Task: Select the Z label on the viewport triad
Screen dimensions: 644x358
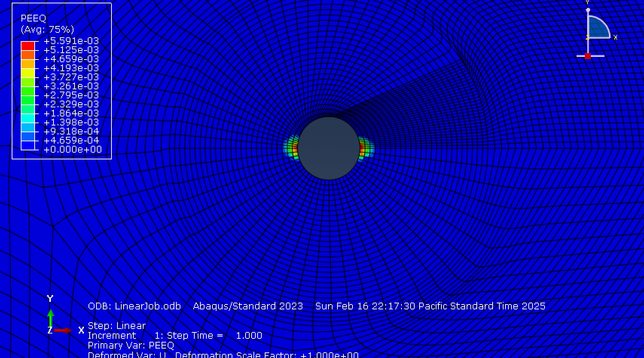Action: tap(50, 330)
